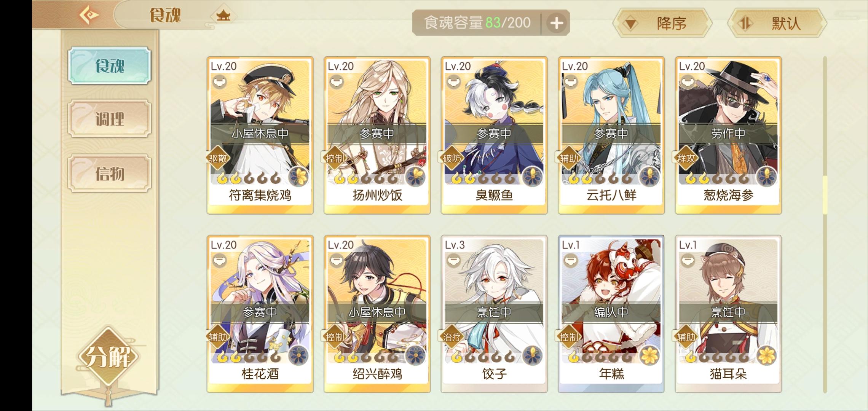Open the 默认 sort type dropdown

click(x=777, y=23)
